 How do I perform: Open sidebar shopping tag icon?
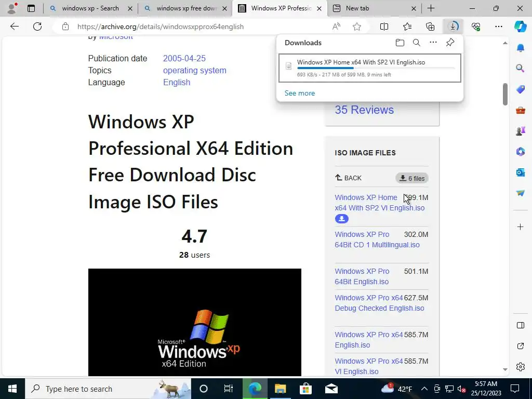pos(521,89)
